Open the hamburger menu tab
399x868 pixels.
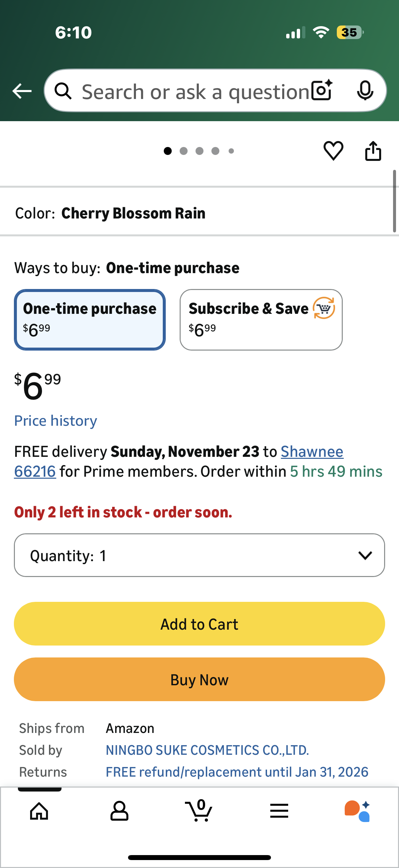click(x=279, y=811)
